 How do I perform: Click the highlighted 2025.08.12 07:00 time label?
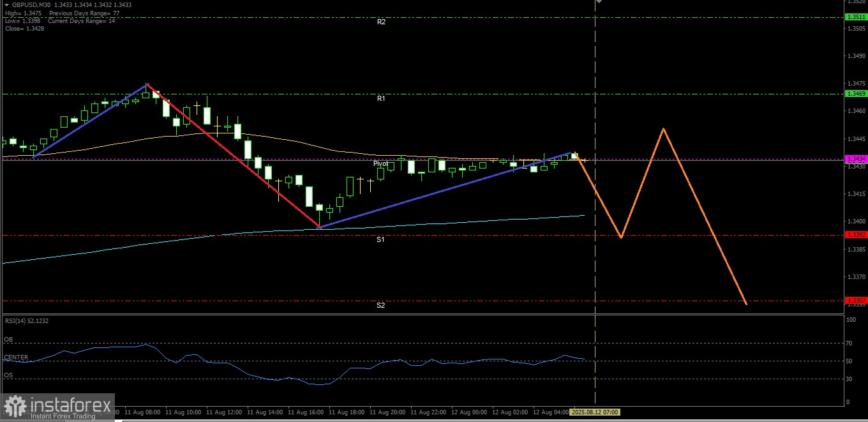point(595,412)
